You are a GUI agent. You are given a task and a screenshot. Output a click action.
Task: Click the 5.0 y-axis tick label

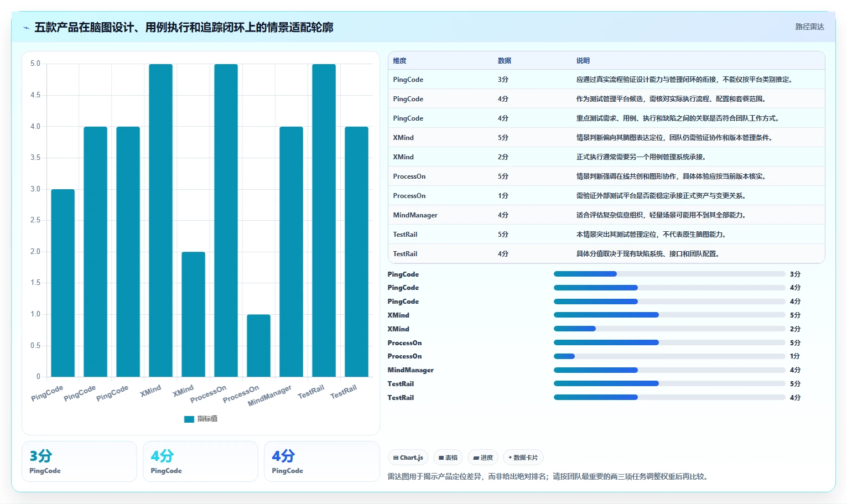tap(35, 64)
